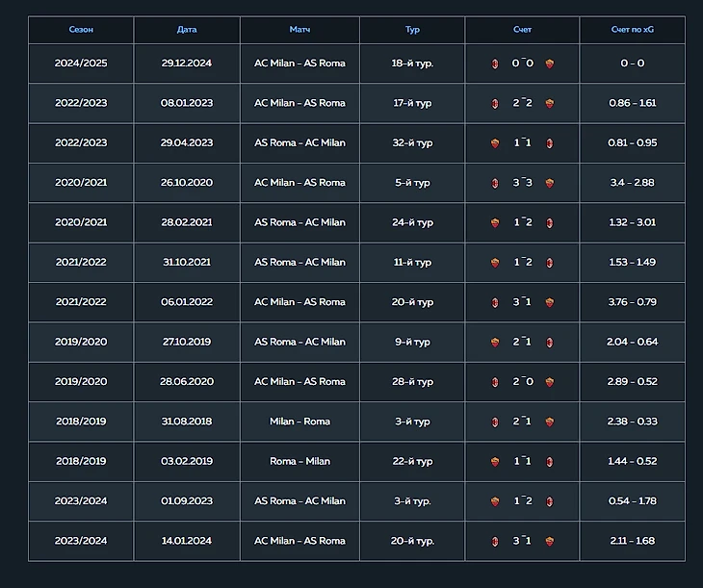This screenshot has width=703, height=588.
Task: Click the Roma crest in the 26.10.2020 row
Action: [x=549, y=183]
